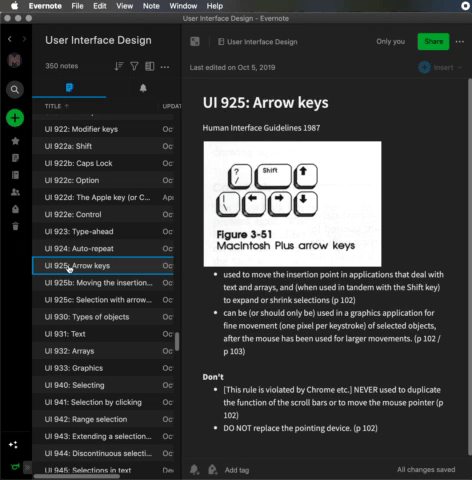Open Shortcuts star icon in sidebar
The width and height of the screenshot is (472, 480).
coord(15,141)
